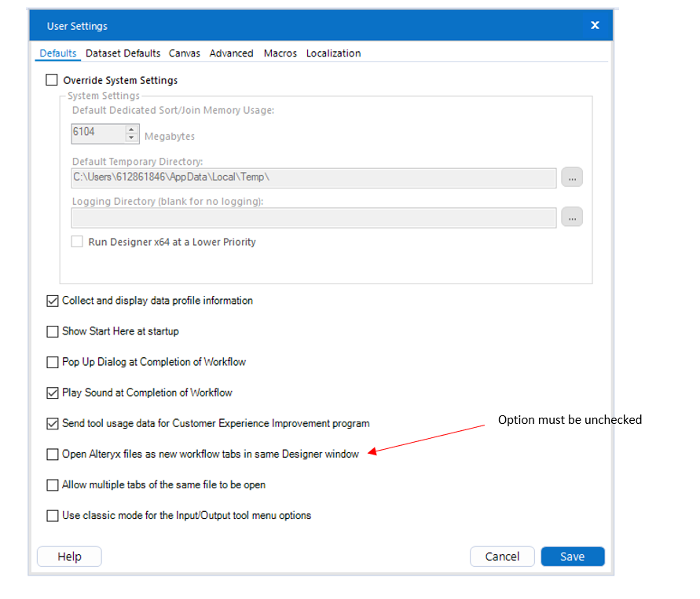Browse for Default Temporary Directory
This screenshot has width=700, height=599.
tap(572, 177)
